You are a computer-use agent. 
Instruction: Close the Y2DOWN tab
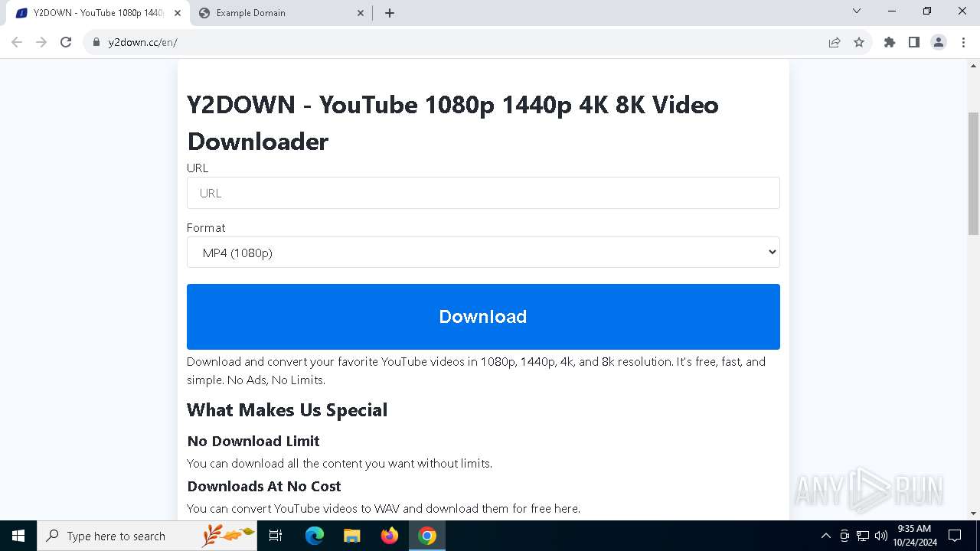177,12
